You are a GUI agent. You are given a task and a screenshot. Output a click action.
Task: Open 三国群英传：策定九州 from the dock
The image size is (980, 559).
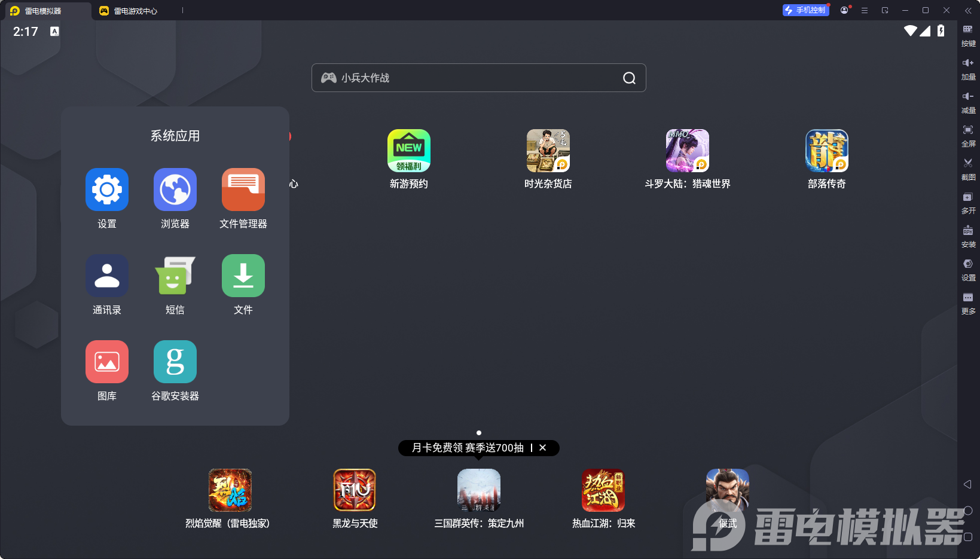click(479, 490)
